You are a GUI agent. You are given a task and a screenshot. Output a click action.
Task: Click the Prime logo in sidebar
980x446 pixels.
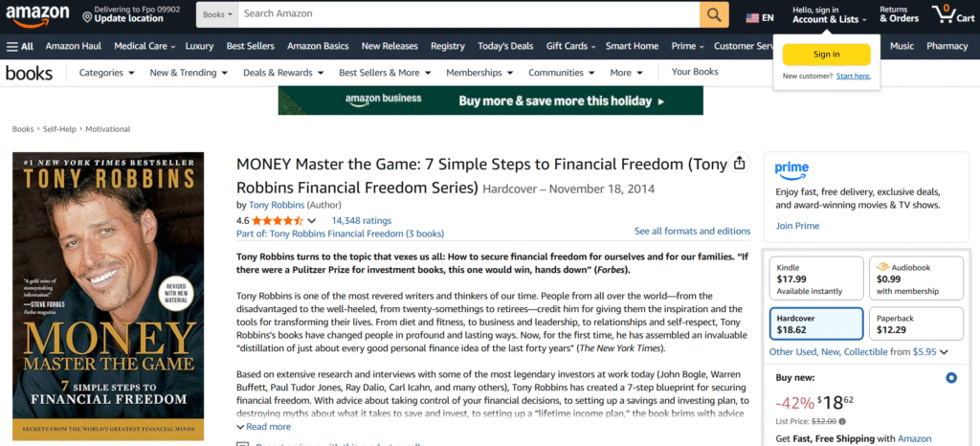(791, 170)
